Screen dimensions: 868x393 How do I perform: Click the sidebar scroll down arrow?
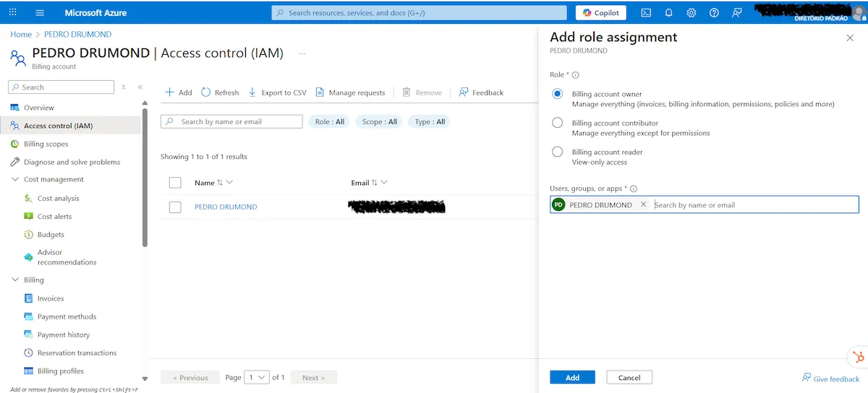coord(145,378)
